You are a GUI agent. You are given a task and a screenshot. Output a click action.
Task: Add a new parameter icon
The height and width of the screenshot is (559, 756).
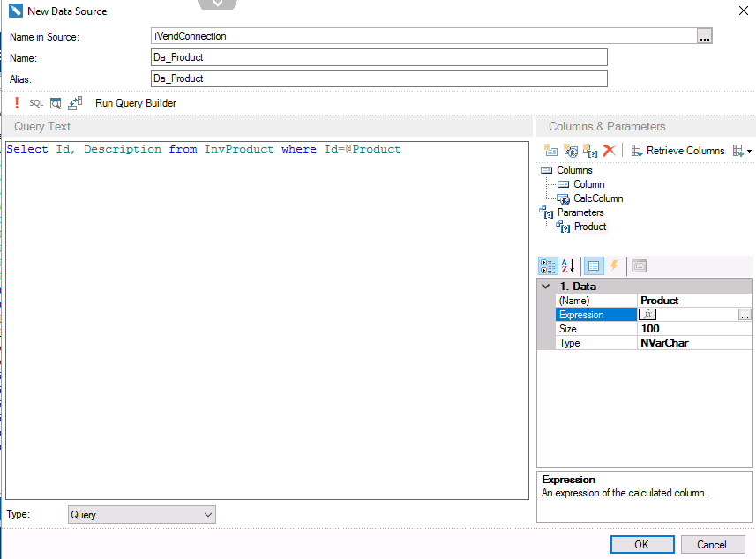(x=589, y=151)
